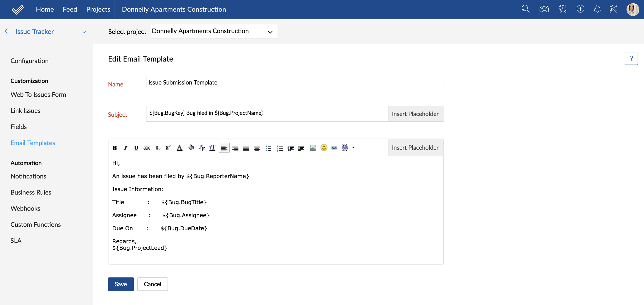Screen dimensions: 644x305
Task: Apply an unordered bullet list
Action: point(268,148)
